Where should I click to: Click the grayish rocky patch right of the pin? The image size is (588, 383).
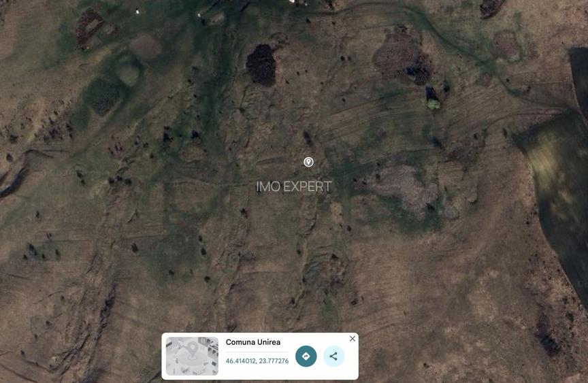coord(407,187)
